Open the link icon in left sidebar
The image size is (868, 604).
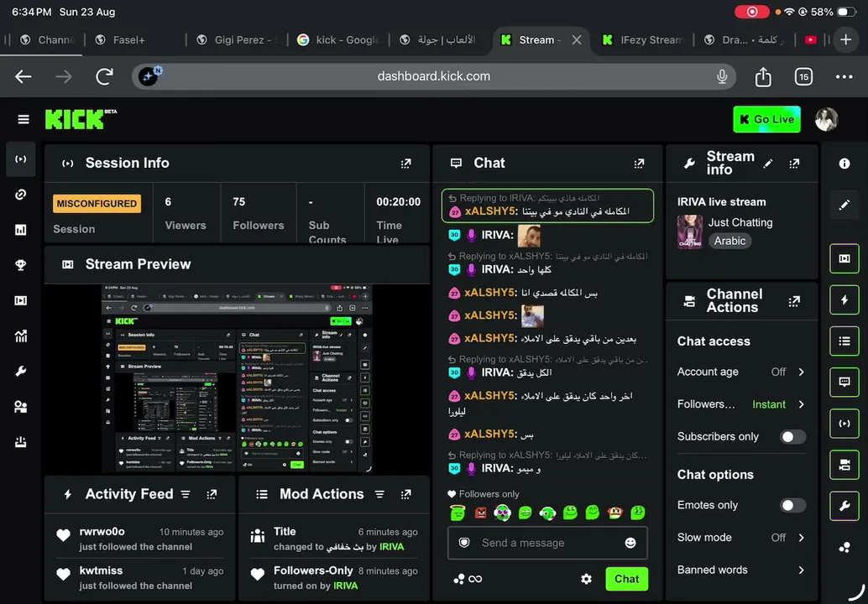21,194
